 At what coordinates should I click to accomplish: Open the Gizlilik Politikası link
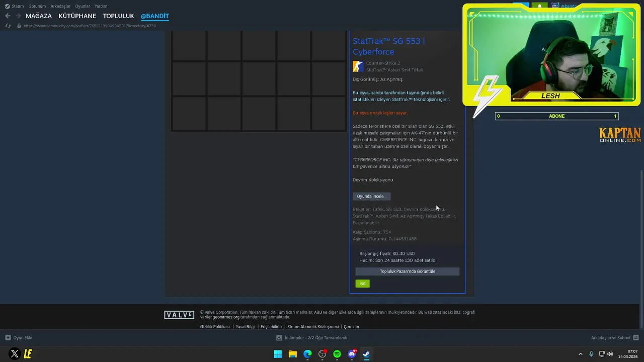tap(215, 327)
